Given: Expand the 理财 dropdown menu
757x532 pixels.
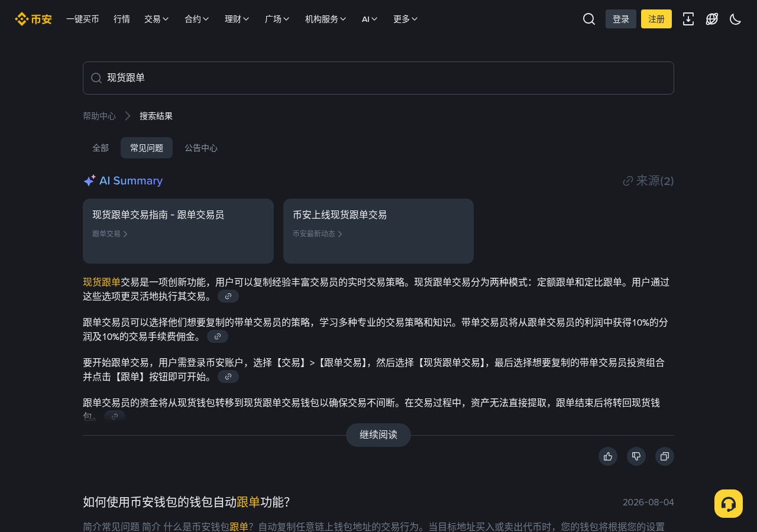Looking at the screenshot, I should tap(237, 19).
